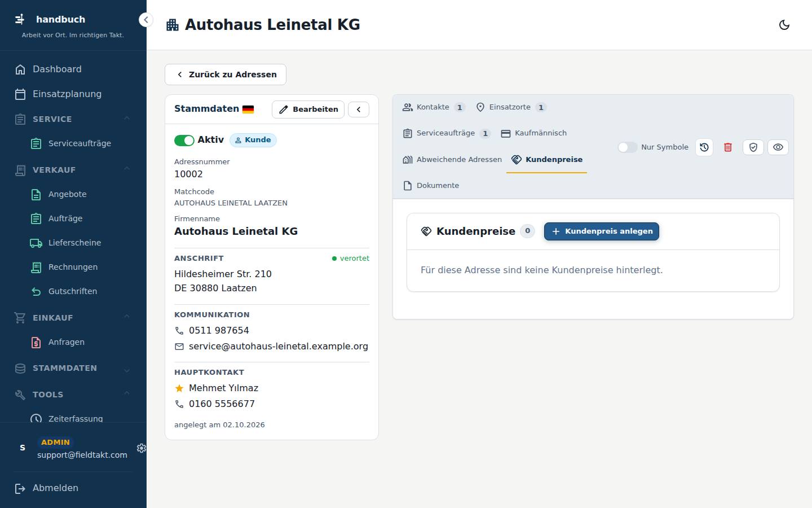Click Abmelden to log out
The height and width of the screenshot is (508, 812).
[x=73, y=488]
